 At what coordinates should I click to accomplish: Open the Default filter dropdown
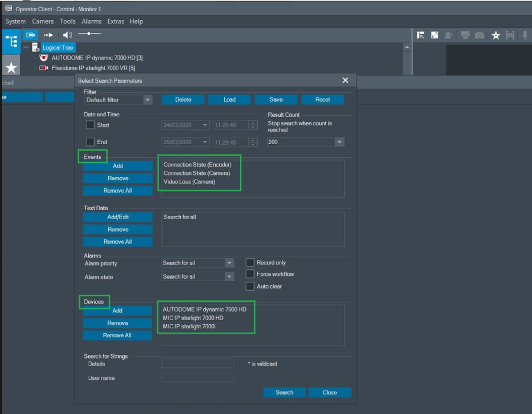coord(148,100)
